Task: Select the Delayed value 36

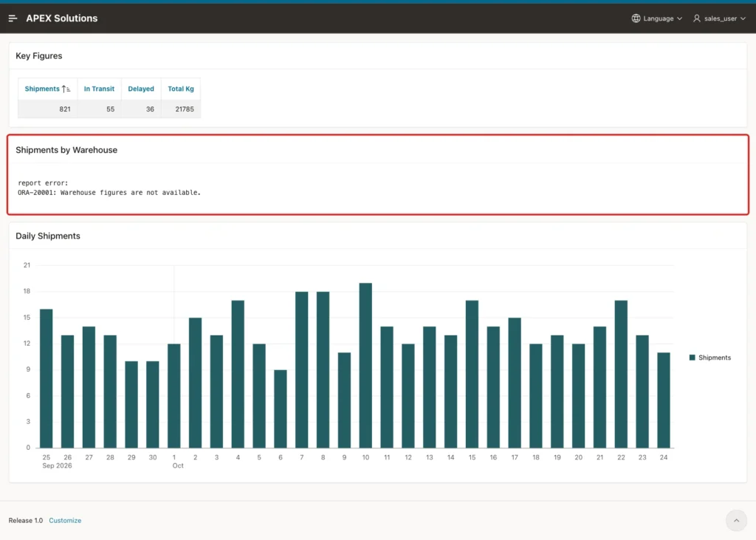Action: pyautogui.click(x=150, y=109)
